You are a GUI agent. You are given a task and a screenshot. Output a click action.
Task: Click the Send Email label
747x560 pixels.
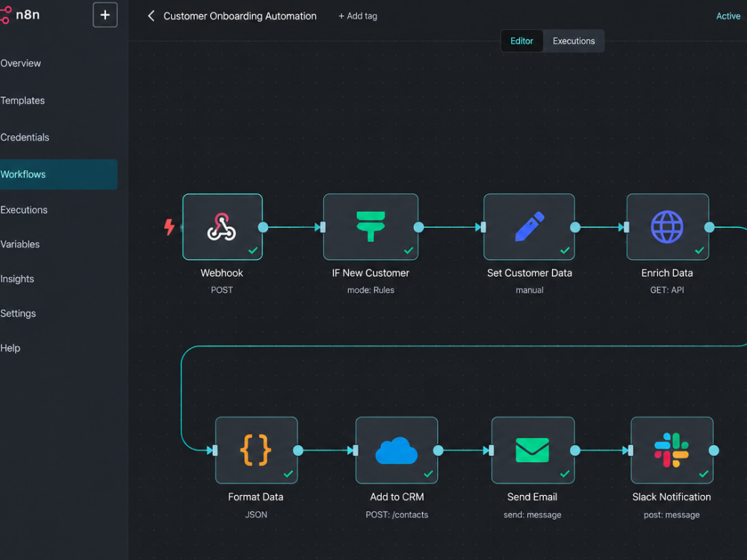point(532,497)
